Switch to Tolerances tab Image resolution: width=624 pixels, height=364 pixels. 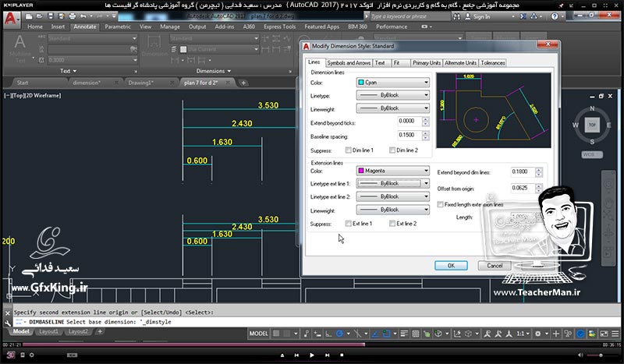tap(493, 63)
